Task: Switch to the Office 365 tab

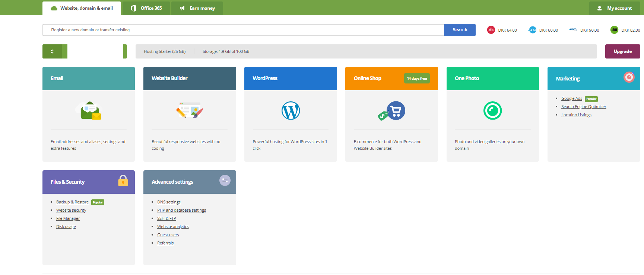Action: point(146,8)
